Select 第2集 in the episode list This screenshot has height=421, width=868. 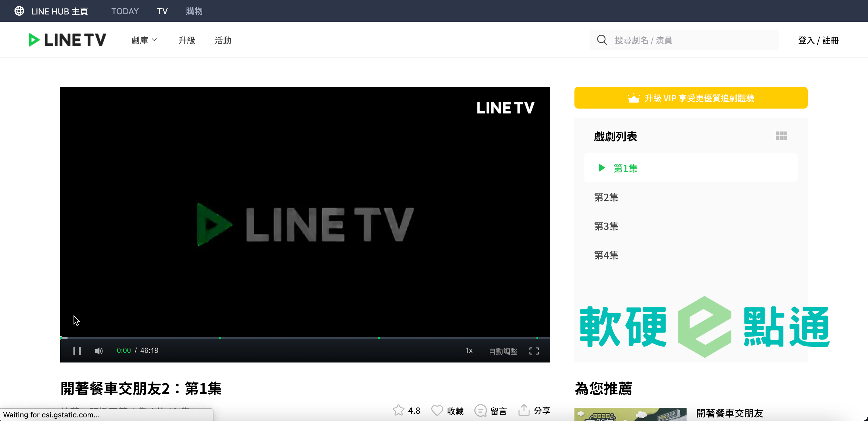(606, 197)
